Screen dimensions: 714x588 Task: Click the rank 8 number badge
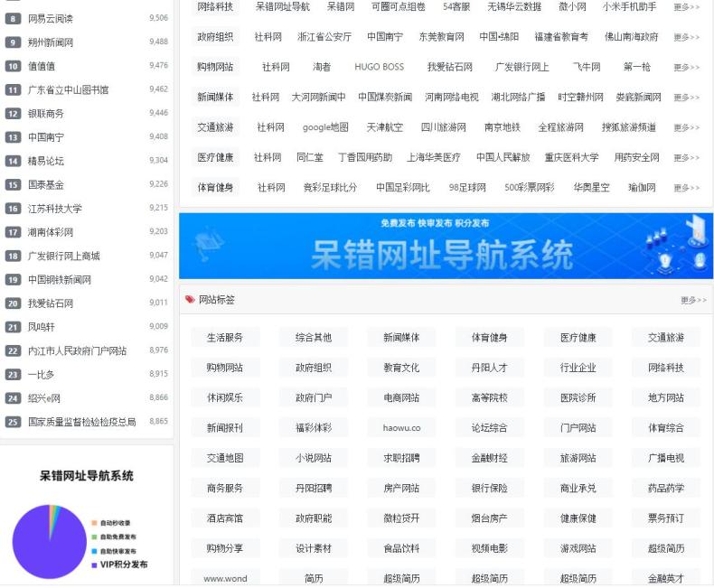tap(13, 19)
